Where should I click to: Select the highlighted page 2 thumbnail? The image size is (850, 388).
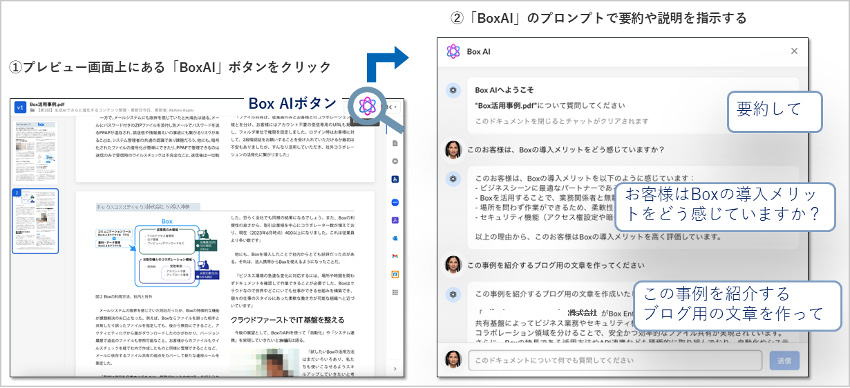pos(35,221)
